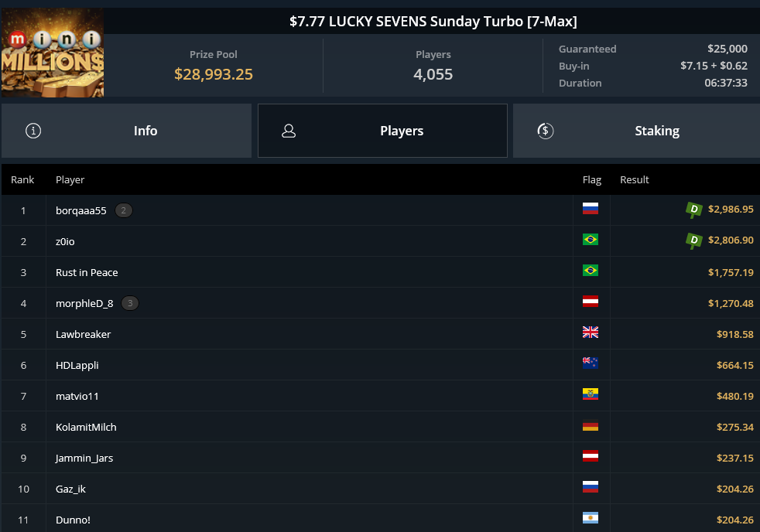Open player KolamitMilch's entry
The width and height of the screenshot is (760, 532).
pyautogui.click(x=86, y=428)
